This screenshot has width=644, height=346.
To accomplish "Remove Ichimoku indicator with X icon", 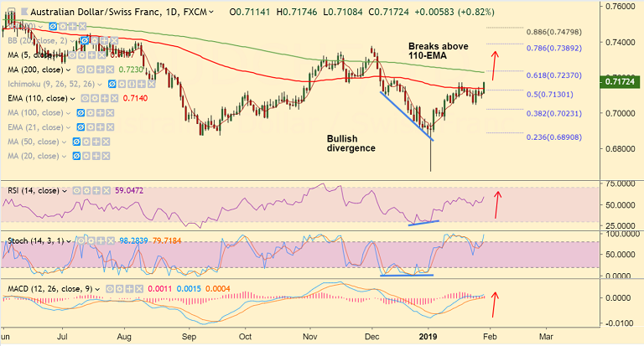I will coord(152,84).
